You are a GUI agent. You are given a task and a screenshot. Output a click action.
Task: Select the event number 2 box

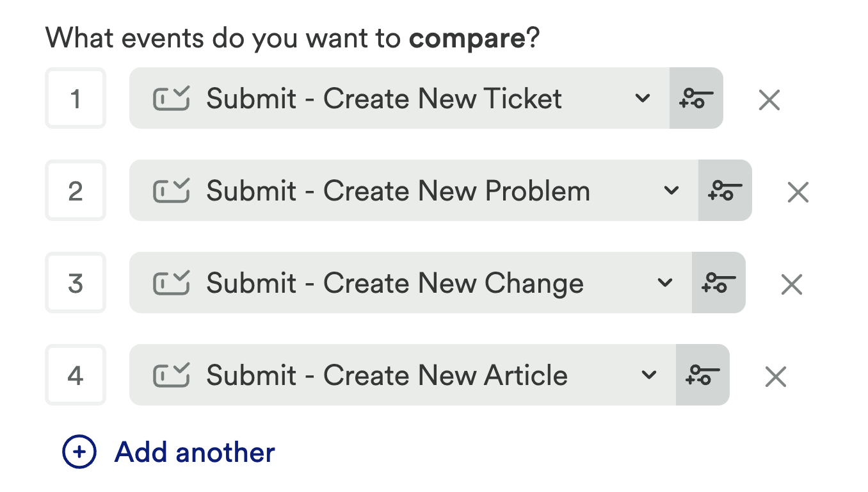(76, 191)
